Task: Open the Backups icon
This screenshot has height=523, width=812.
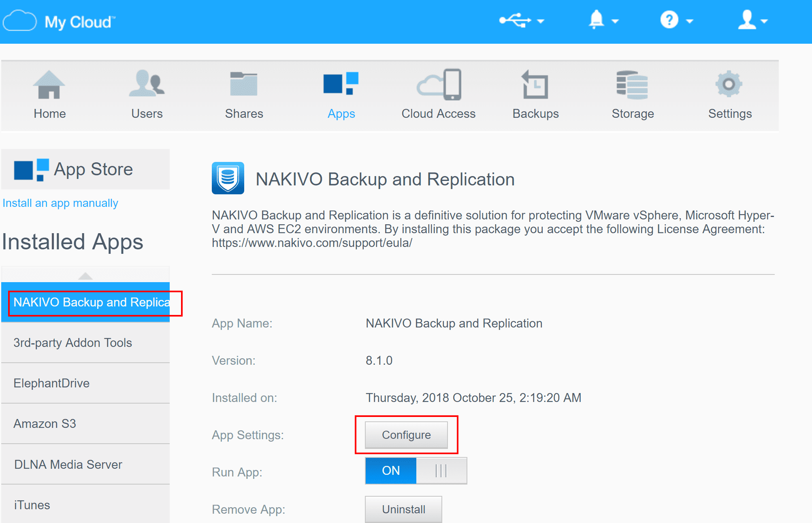Action: [535, 85]
